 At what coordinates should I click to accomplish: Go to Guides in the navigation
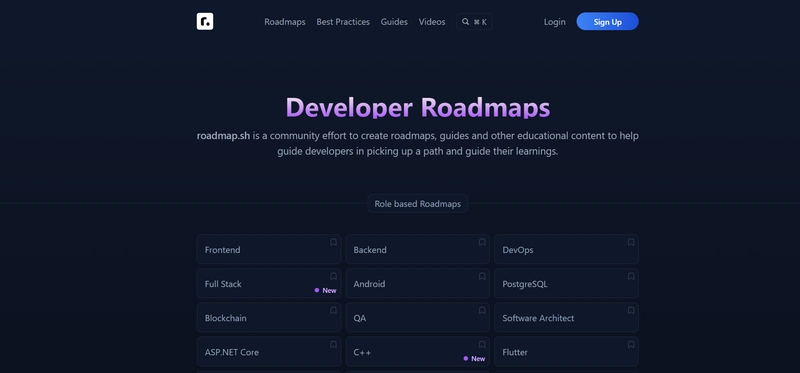coord(394,22)
